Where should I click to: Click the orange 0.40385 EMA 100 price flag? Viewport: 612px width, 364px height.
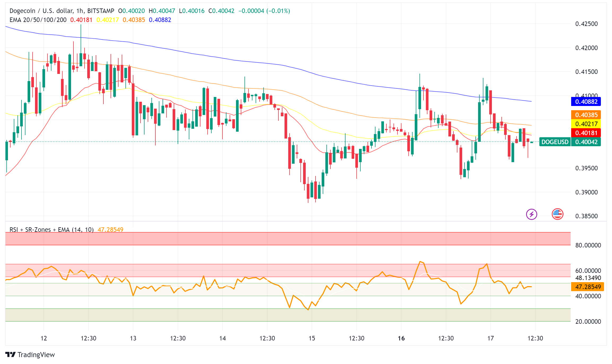586,115
